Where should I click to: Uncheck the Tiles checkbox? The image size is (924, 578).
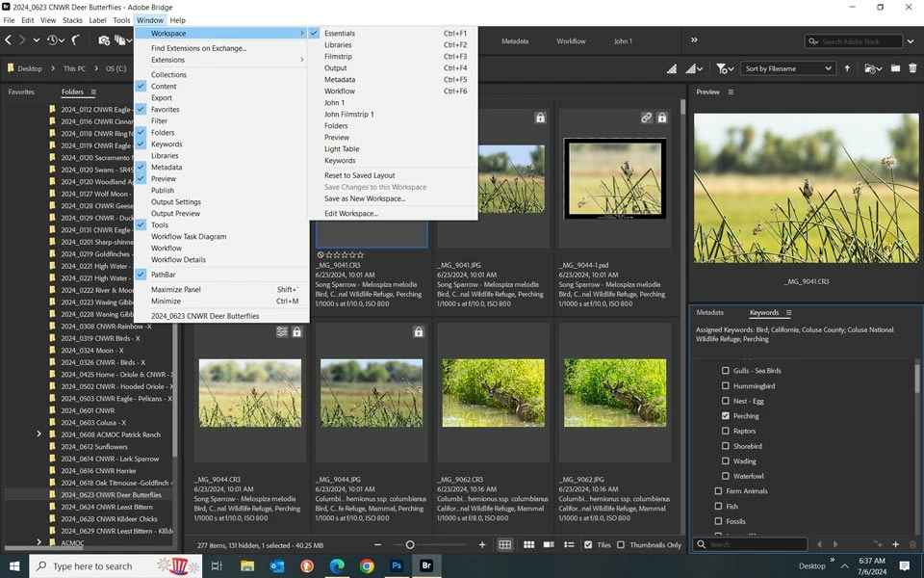click(588, 545)
